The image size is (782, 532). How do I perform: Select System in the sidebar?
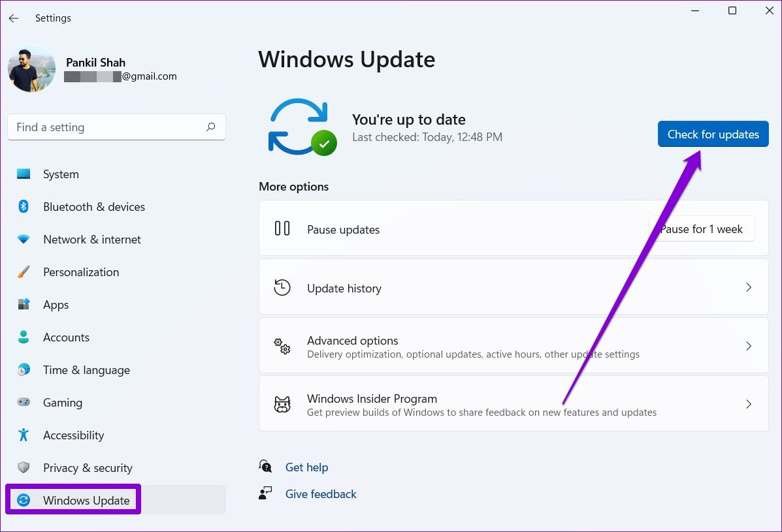click(61, 174)
